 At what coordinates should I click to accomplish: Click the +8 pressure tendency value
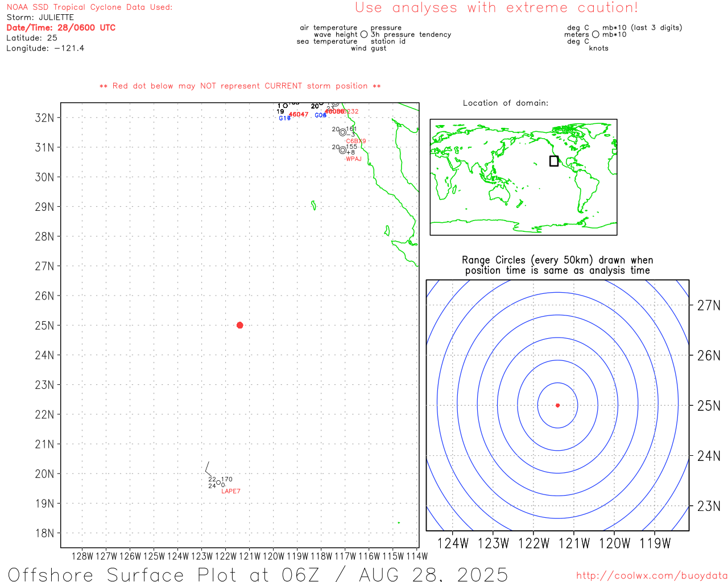(350, 152)
